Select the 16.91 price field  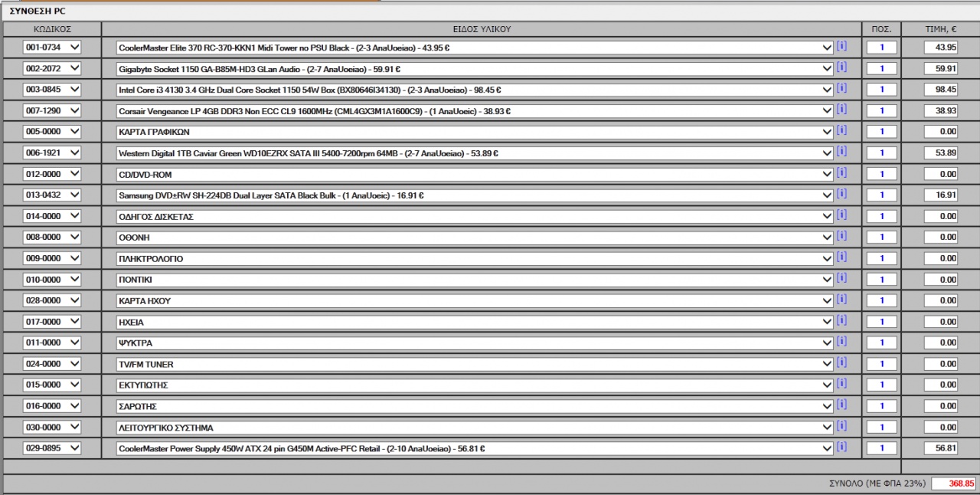point(941,195)
